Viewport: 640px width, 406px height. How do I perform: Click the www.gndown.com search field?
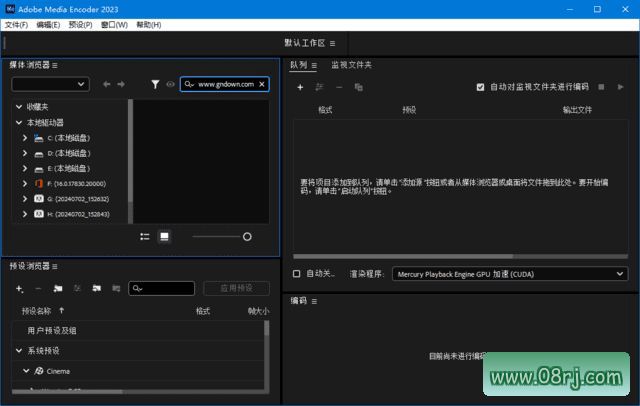(x=224, y=84)
